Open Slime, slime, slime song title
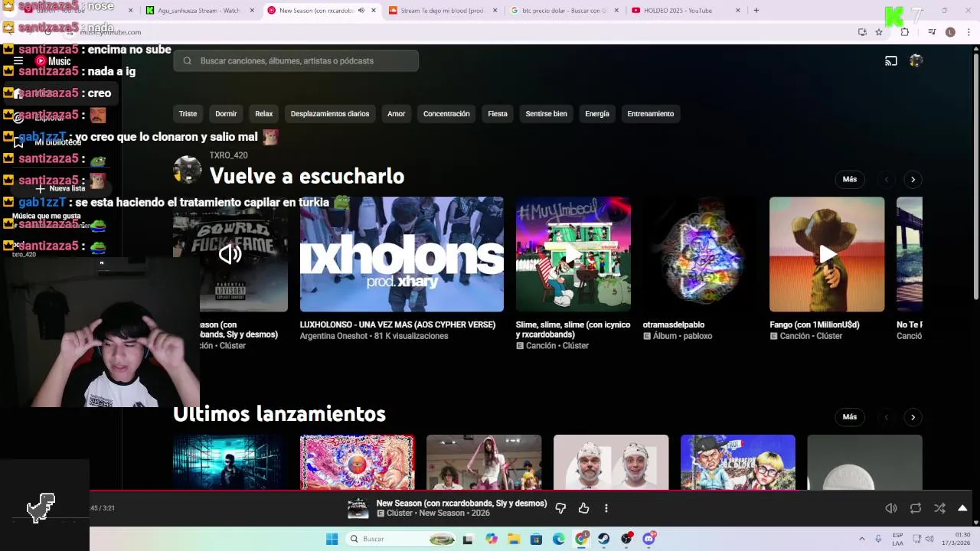Viewport: 980px width, 551px height. pyautogui.click(x=573, y=330)
